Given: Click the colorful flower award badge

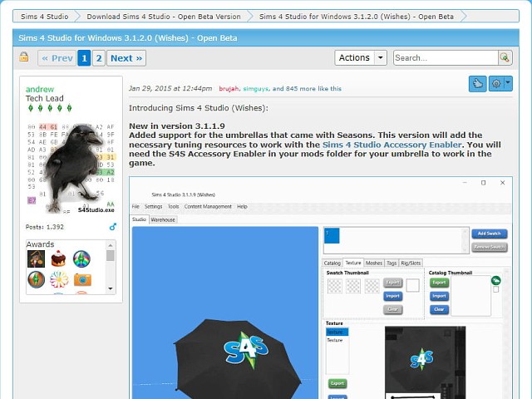Looking at the screenshot, I should (x=59, y=280).
